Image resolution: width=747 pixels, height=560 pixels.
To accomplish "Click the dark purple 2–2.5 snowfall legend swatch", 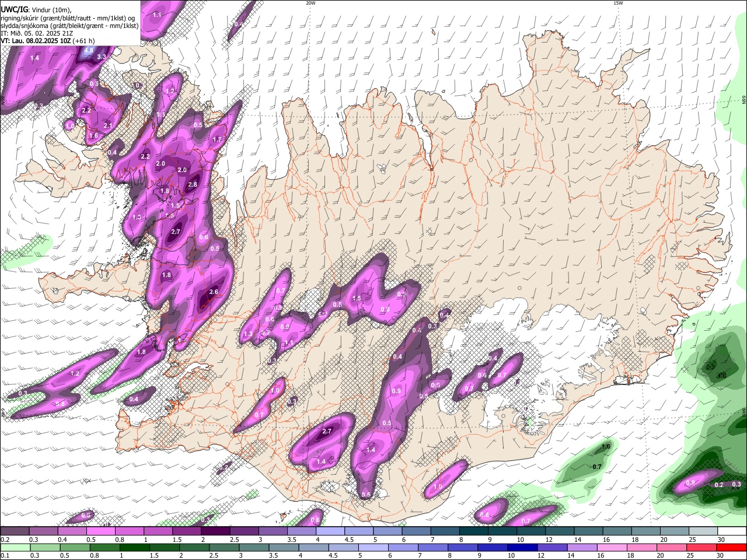I will pyautogui.click(x=215, y=531).
